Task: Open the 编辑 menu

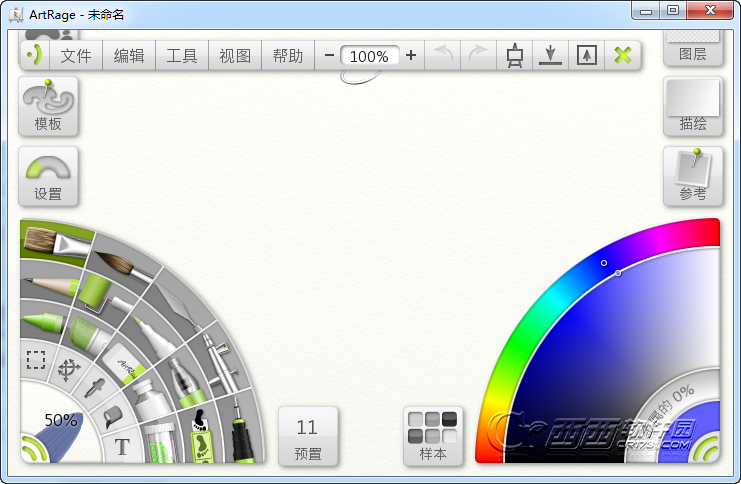Action: [129, 56]
